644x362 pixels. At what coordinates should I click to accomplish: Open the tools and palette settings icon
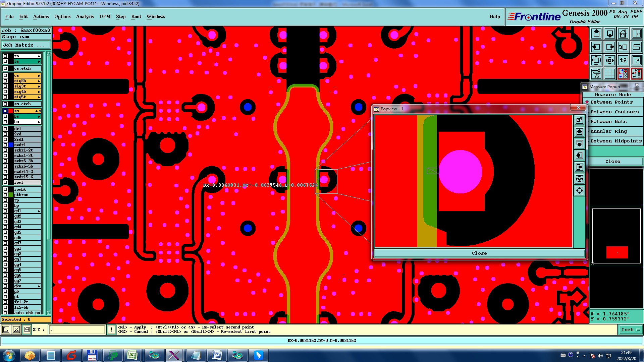pos(596,74)
